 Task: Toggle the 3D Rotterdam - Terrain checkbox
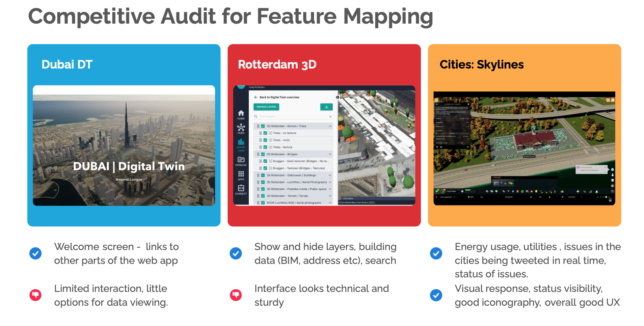click(263, 196)
